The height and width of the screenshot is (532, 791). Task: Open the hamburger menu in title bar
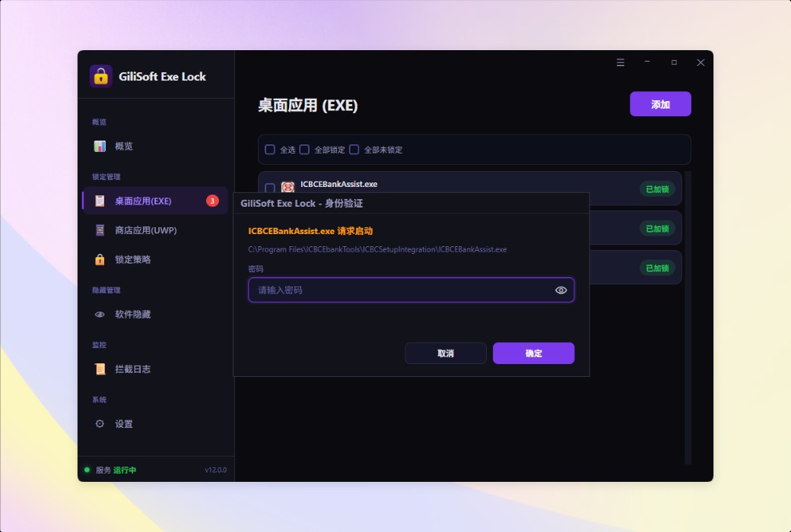click(621, 62)
